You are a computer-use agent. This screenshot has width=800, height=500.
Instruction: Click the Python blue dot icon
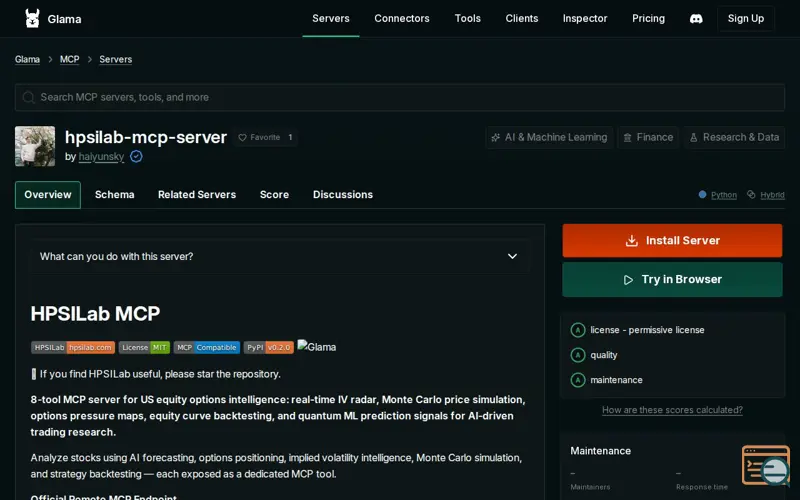[703, 194]
